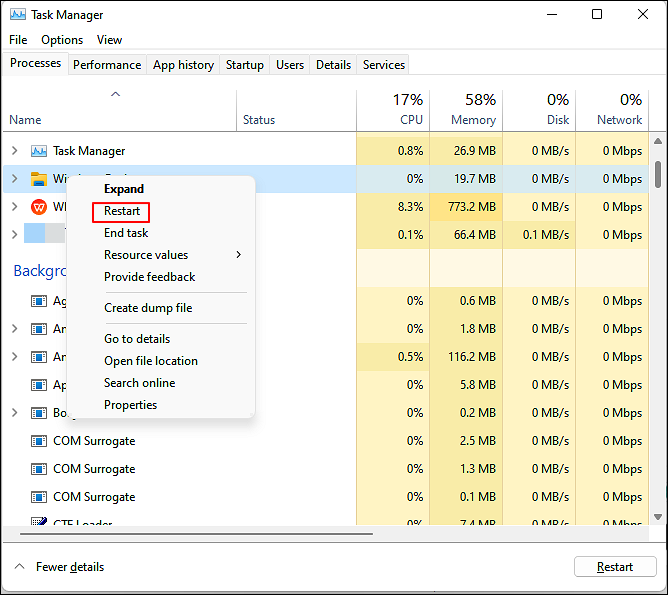The height and width of the screenshot is (595, 668).
Task: Click the last COM Surrogate process icon
Action: point(39,497)
